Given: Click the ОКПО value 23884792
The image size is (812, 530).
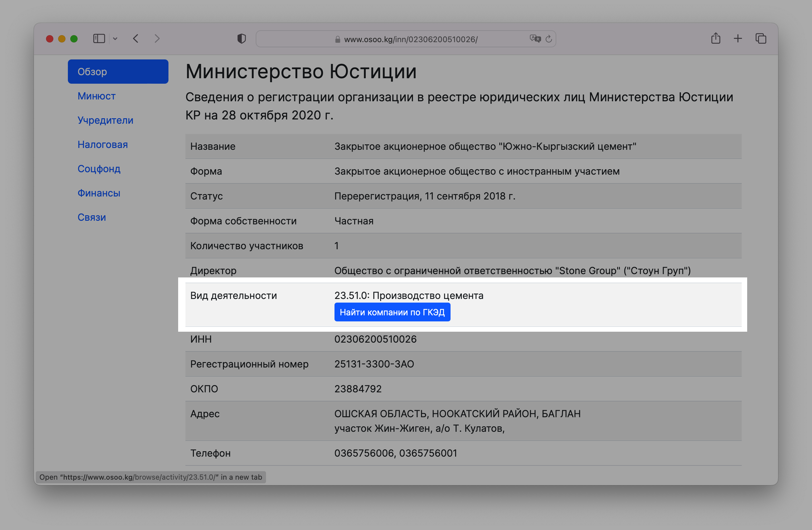Looking at the screenshot, I should [358, 389].
